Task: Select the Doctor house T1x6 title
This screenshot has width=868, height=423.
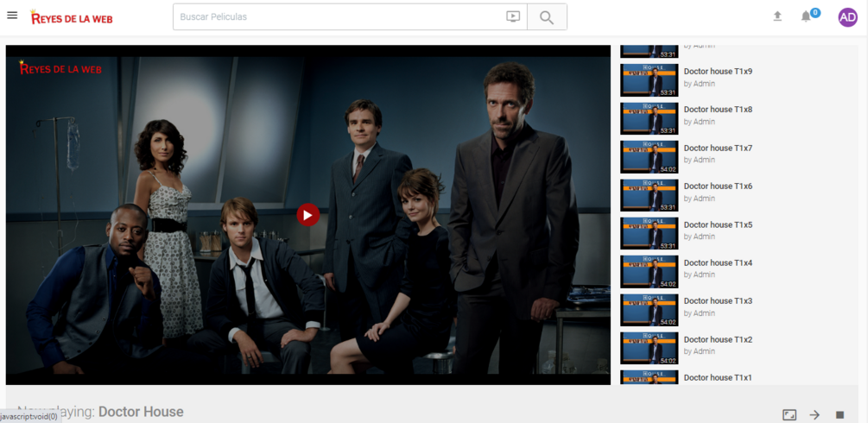Action: click(x=718, y=186)
